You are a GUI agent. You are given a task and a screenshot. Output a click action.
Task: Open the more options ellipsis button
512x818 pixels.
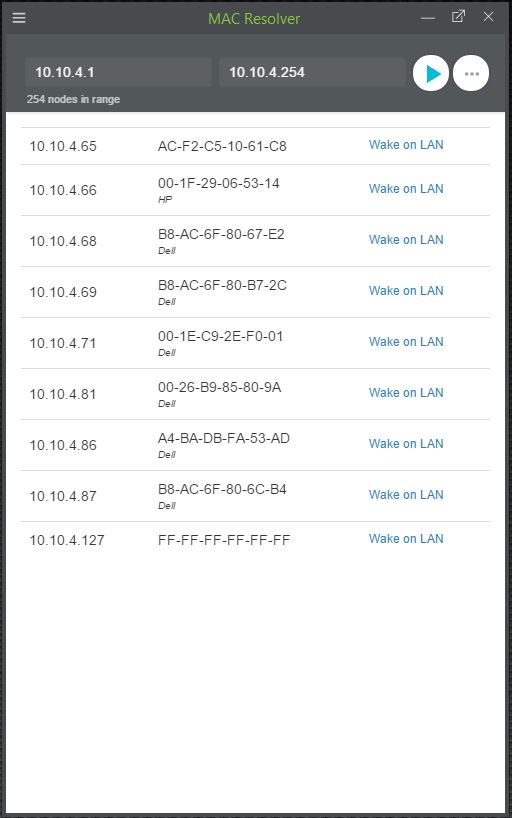(471, 74)
